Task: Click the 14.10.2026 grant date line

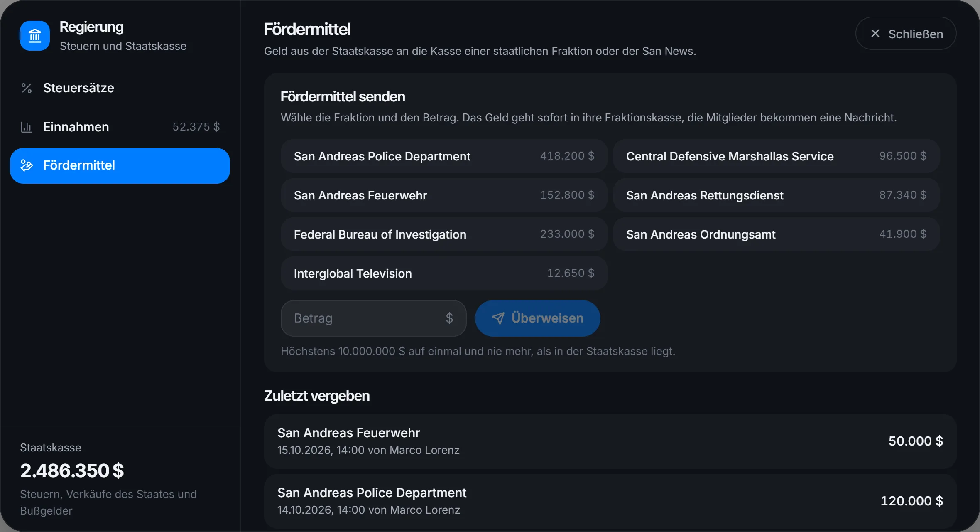Action: tap(369, 510)
